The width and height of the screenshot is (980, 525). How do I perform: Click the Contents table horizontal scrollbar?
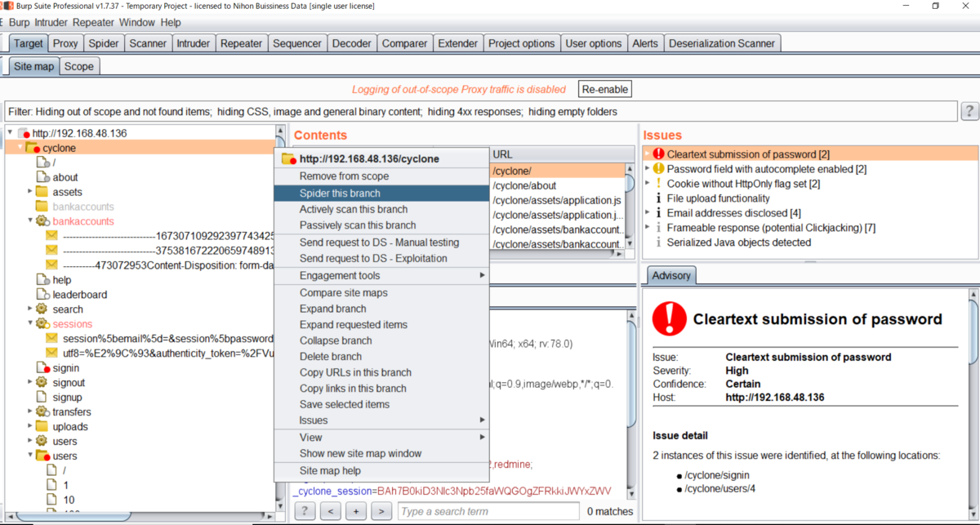[557, 254]
